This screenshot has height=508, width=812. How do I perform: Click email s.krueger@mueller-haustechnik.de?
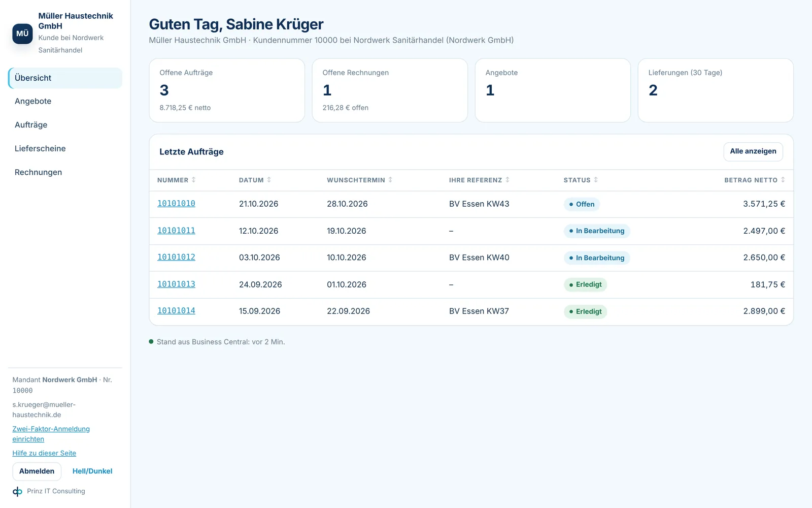coord(44,410)
